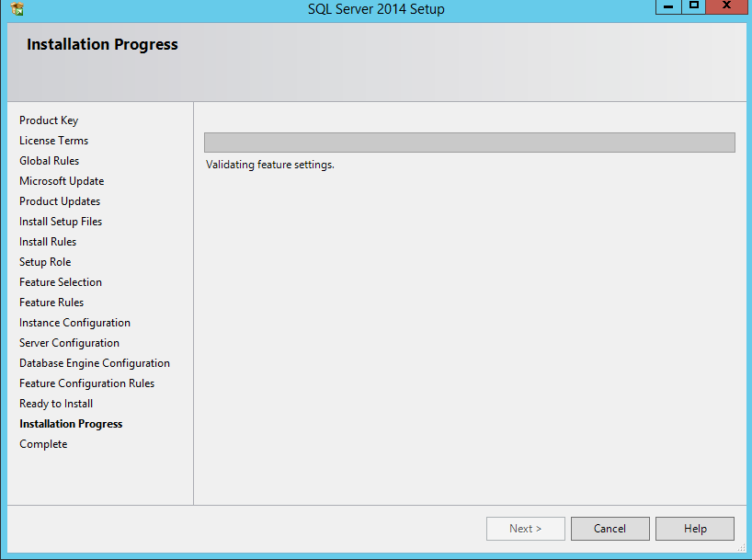The width and height of the screenshot is (752, 560).
Task: Maximize the SQL Server 2014 Setup window
Action: click(693, 6)
